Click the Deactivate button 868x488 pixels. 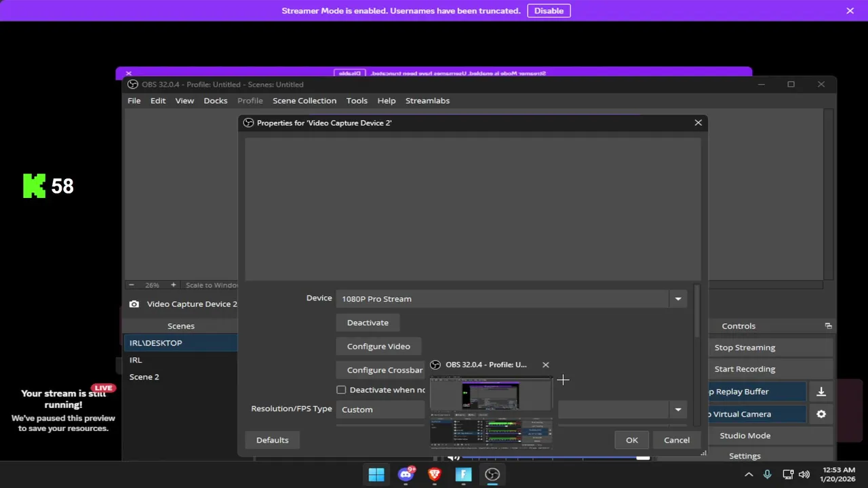(368, 323)
